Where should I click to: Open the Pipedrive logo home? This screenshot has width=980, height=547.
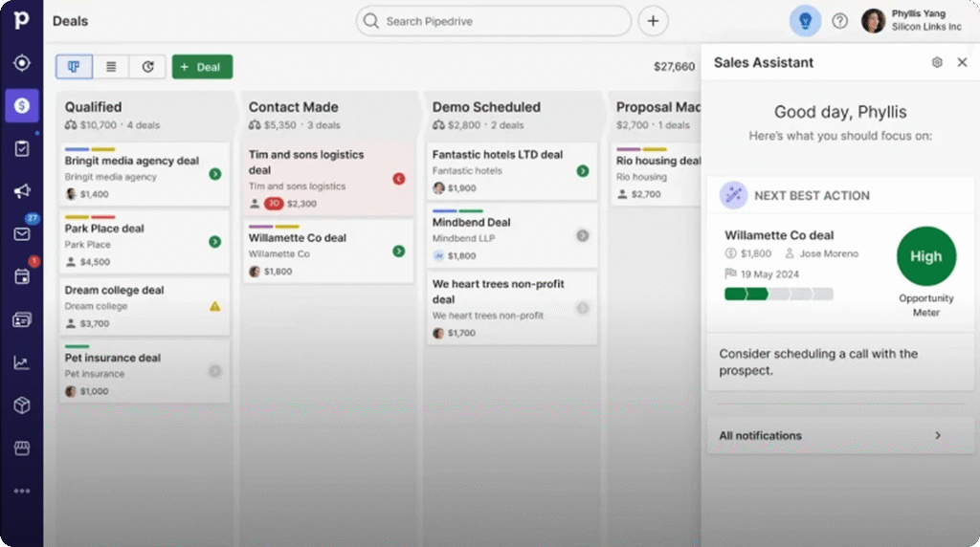(x=21, y=20)
